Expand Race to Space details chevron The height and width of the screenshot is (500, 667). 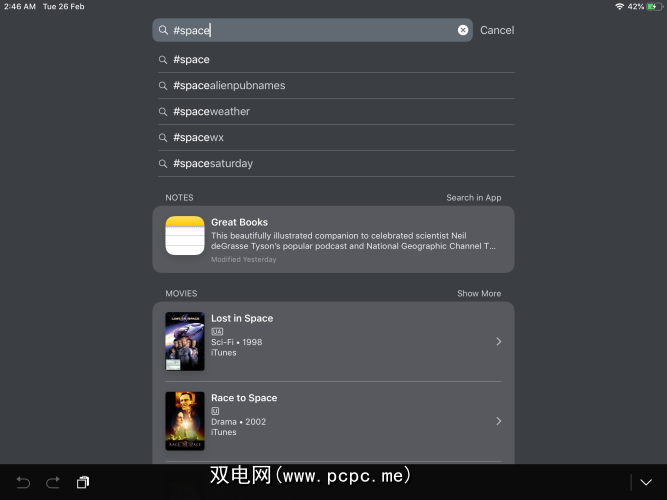click(499, 421)
